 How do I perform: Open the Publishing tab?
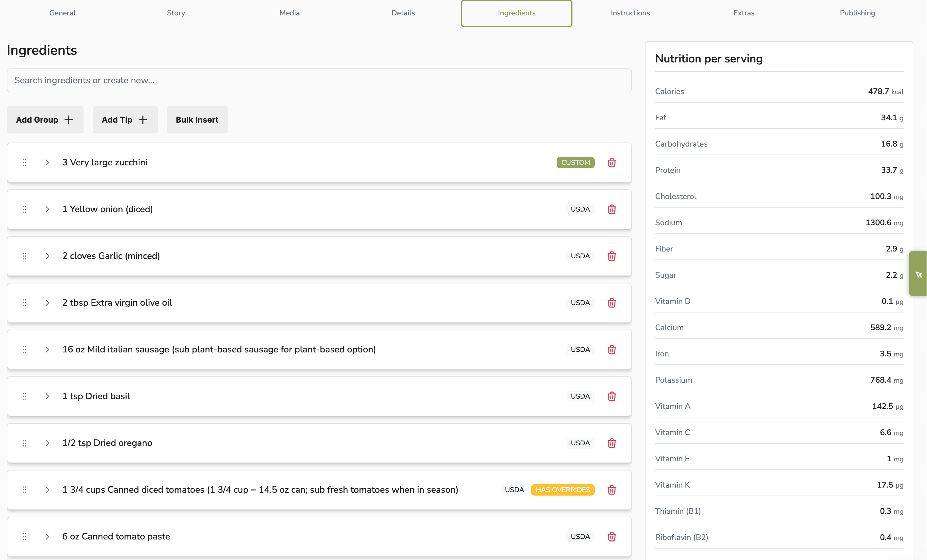857,13
